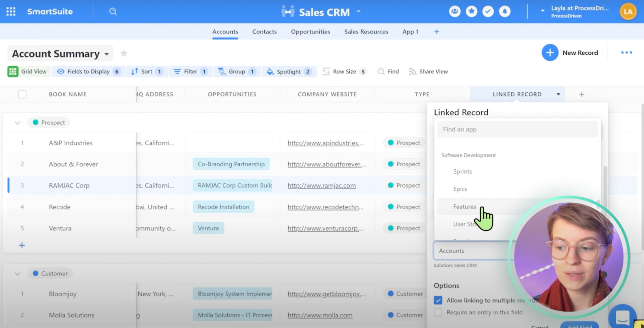The image size is (644, 328).
Task: Click the global search magnifier icon
Action: point(113,12)
